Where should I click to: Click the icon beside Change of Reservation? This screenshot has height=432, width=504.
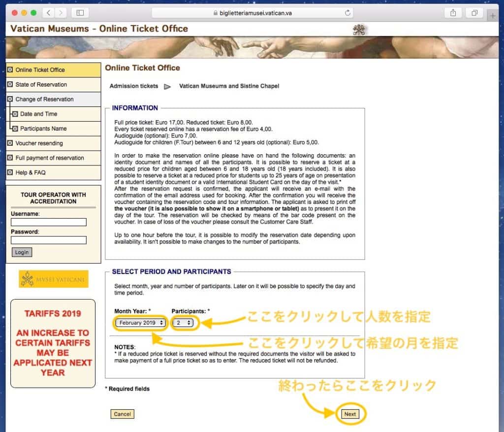tap(10, 99)
